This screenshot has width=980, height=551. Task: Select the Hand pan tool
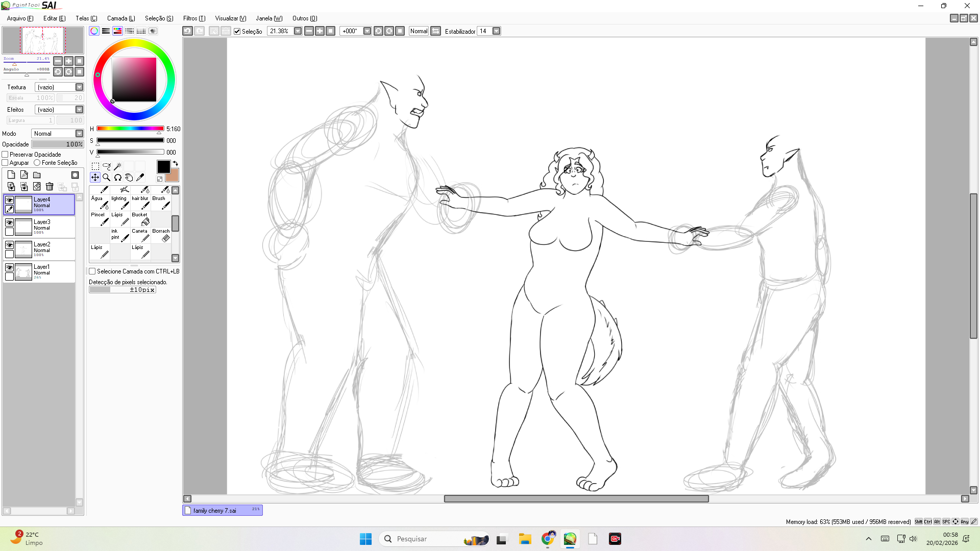[x=129, y=178]
